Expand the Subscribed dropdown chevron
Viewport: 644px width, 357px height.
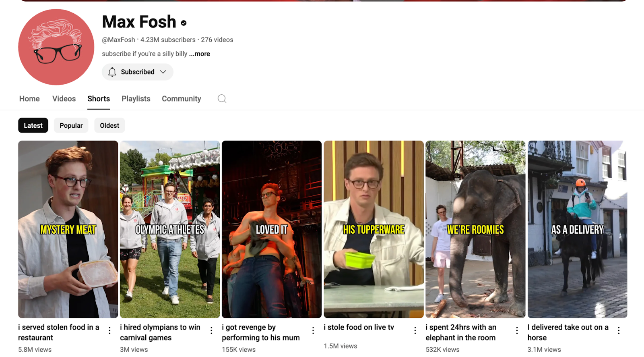[x=163, y=72]
